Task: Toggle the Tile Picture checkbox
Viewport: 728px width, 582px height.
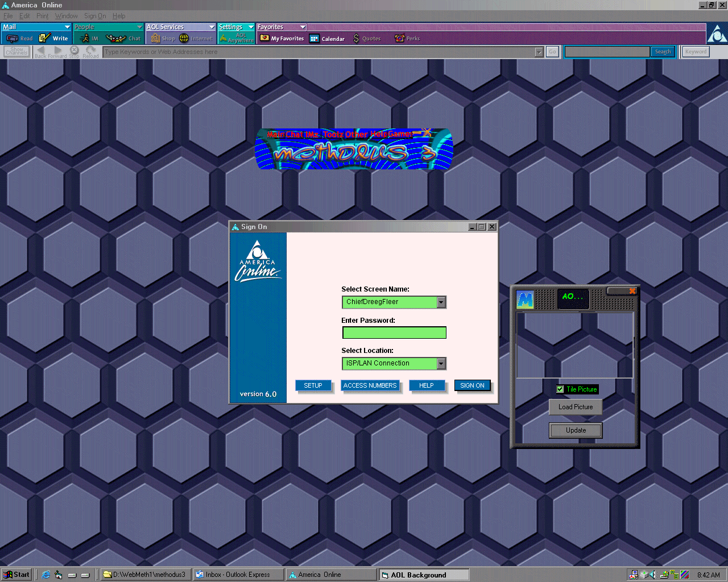Action: click(560, 389)
